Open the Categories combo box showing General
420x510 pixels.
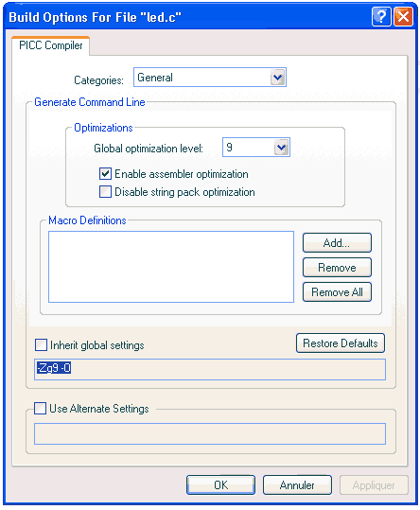pyautogui.click(x=210, y=78)
